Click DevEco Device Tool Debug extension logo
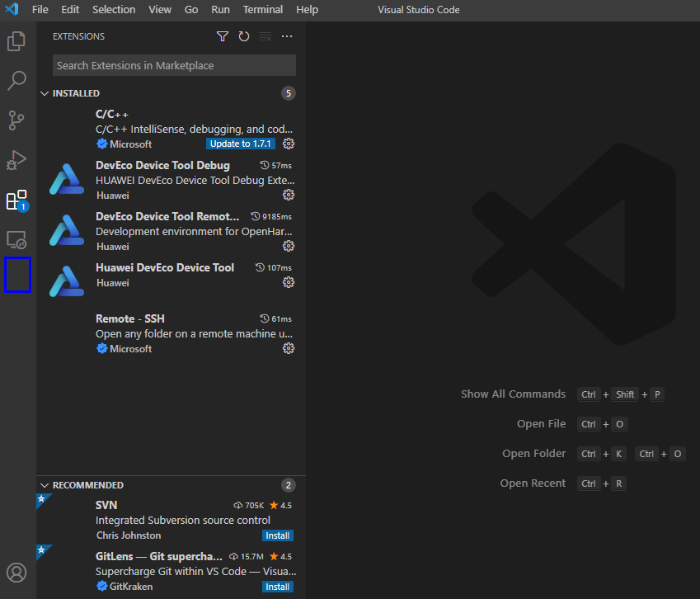The width and height of the screenshot is (700, 599). [x=67, y=180]
